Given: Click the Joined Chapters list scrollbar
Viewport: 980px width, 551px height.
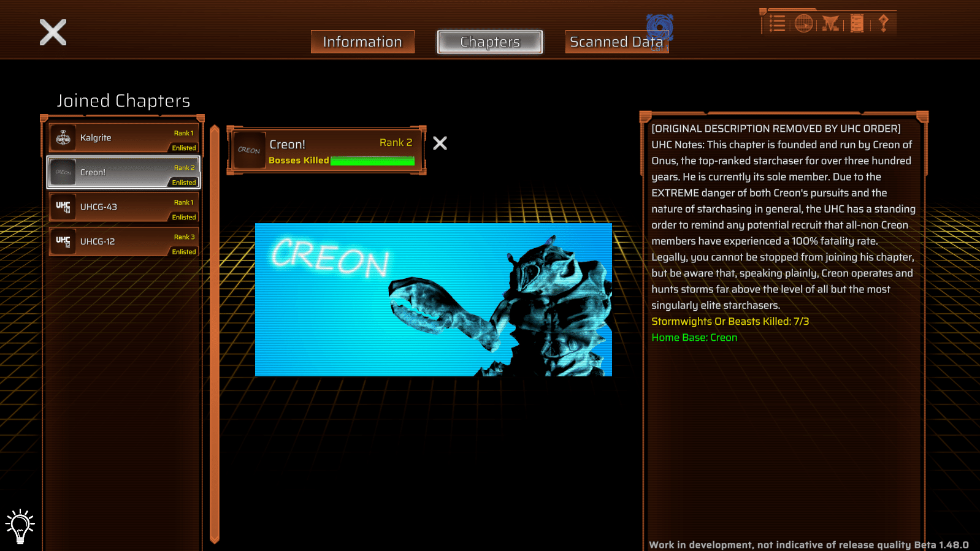Looking at the screenshot, I should (215, 334).
